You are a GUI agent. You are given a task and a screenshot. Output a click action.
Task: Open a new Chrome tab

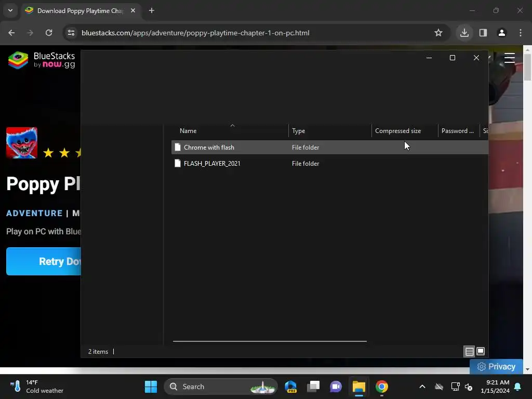152,10
